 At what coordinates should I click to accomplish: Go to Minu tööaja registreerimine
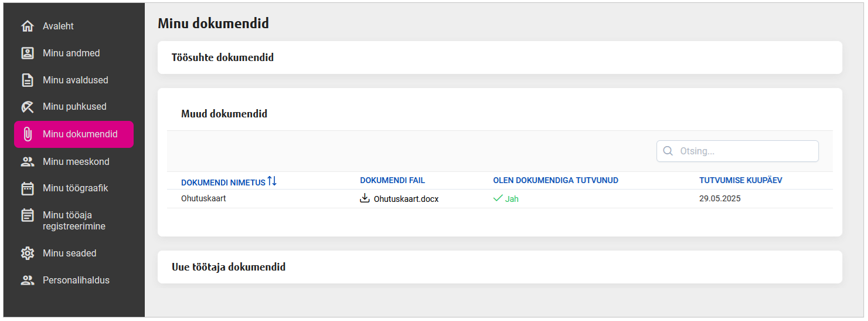tap(74, 221)
